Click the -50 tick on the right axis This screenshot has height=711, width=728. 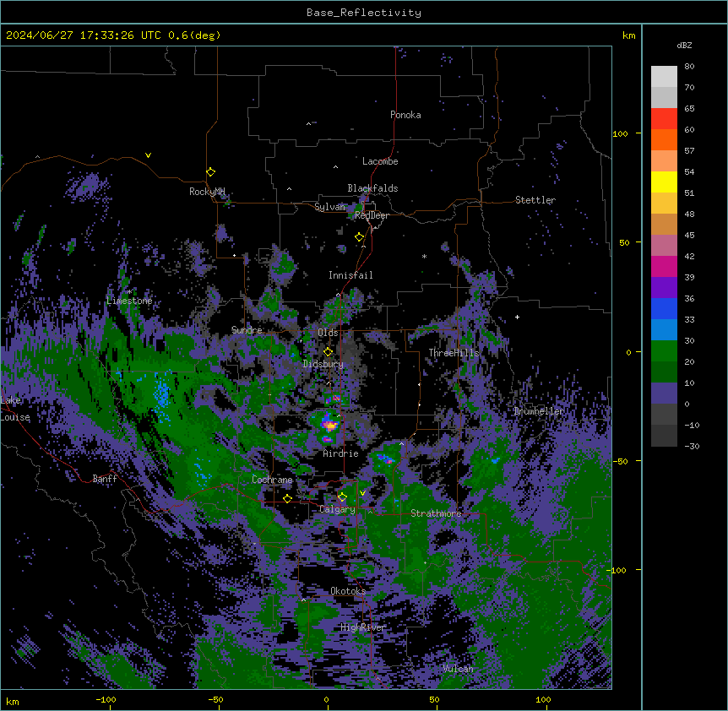tap(620, 461)
